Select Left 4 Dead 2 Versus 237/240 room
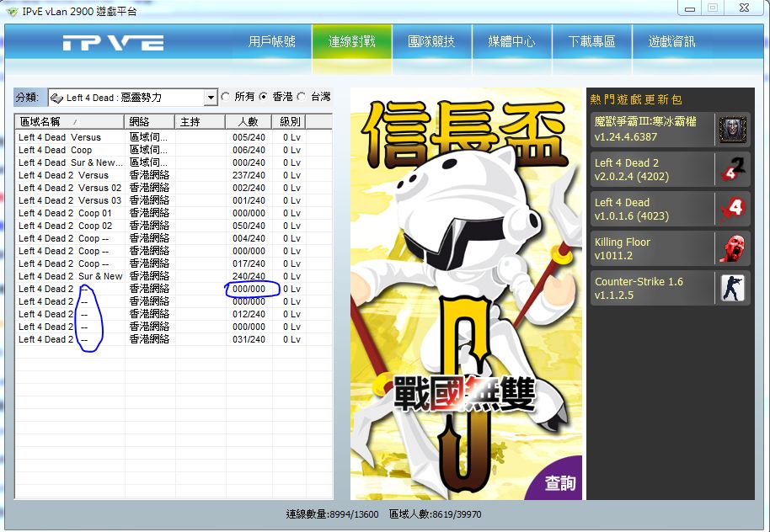Image resolution: width=770 pixels, height=532 pixels. pyautogui.click(x=174, y=175)
